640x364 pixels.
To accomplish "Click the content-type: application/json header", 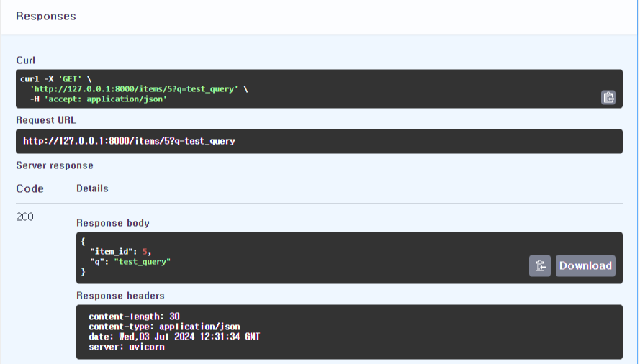I will (x=164, y=327).
